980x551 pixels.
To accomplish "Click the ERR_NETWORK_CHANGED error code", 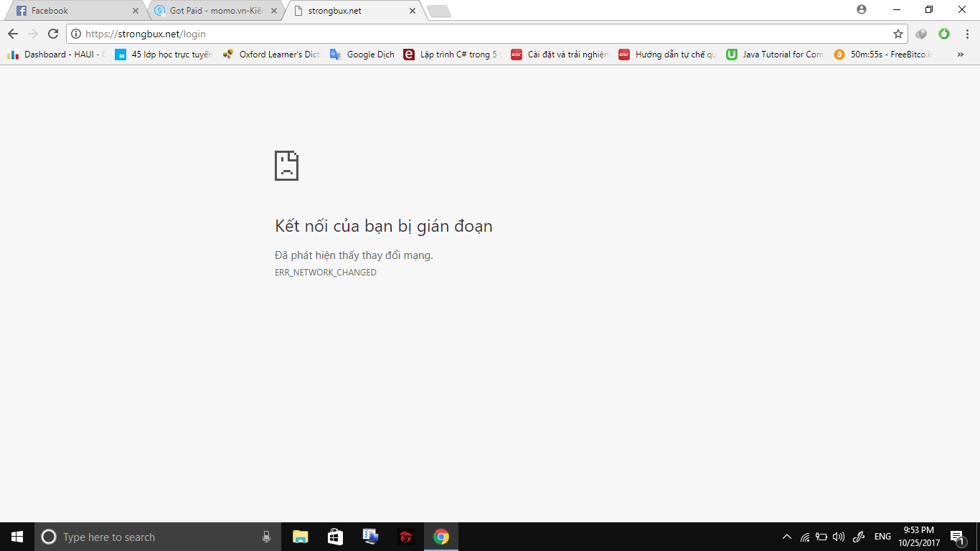I will [x=326, y=273].
